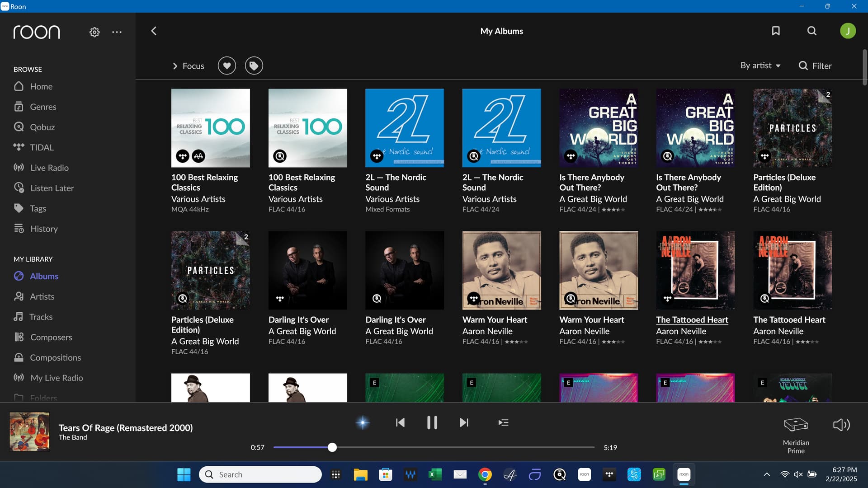Skip to next track
The width and height of the screenshot is (868, 488).
[464, 422]
